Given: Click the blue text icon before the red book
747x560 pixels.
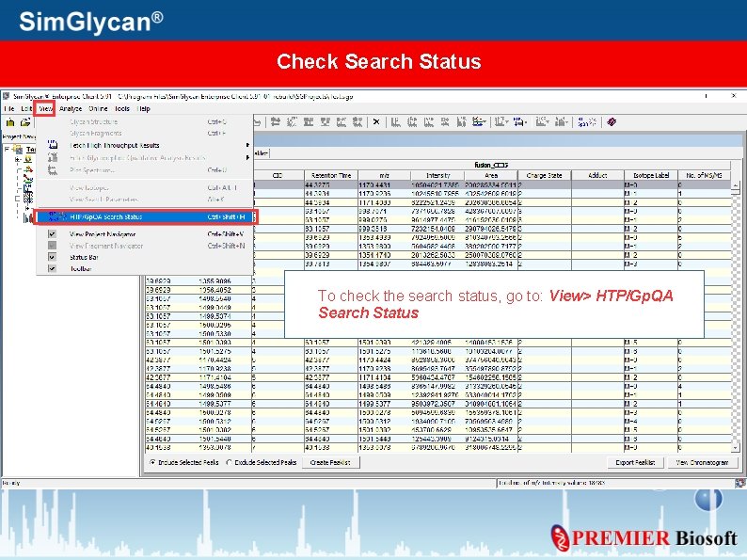Looking at the screenshot, I should pyautogui.click(x=586, y=122).
